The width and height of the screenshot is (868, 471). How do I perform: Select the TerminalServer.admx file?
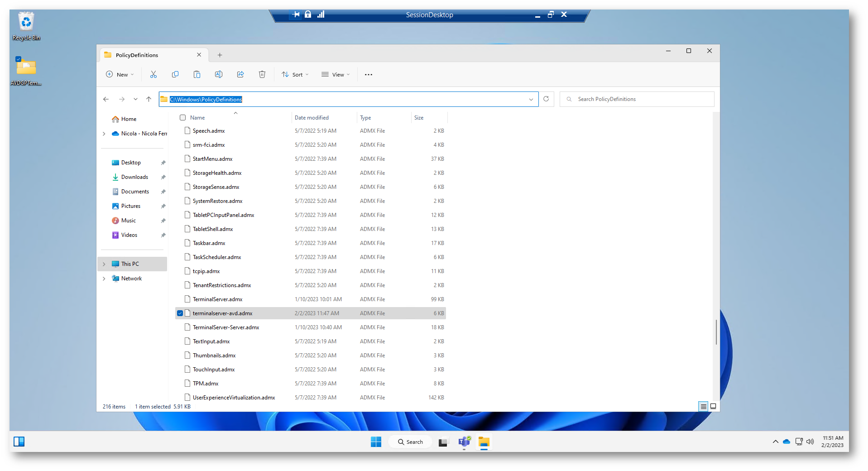click(x=310, y=299)
